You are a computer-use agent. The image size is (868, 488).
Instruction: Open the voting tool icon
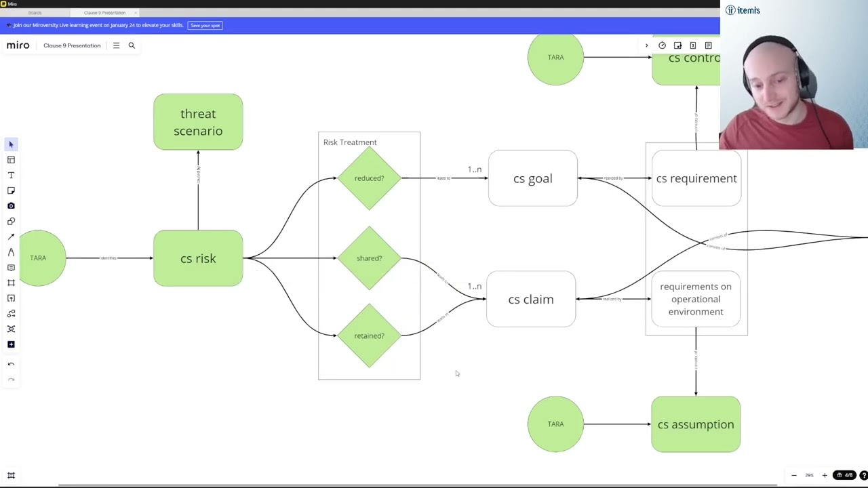(x=677, y=45)
